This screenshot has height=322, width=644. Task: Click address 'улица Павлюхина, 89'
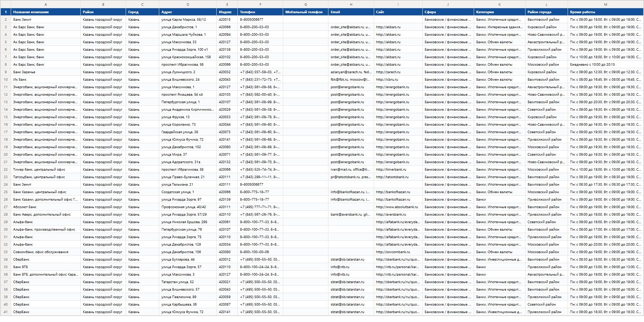[188, 297]
